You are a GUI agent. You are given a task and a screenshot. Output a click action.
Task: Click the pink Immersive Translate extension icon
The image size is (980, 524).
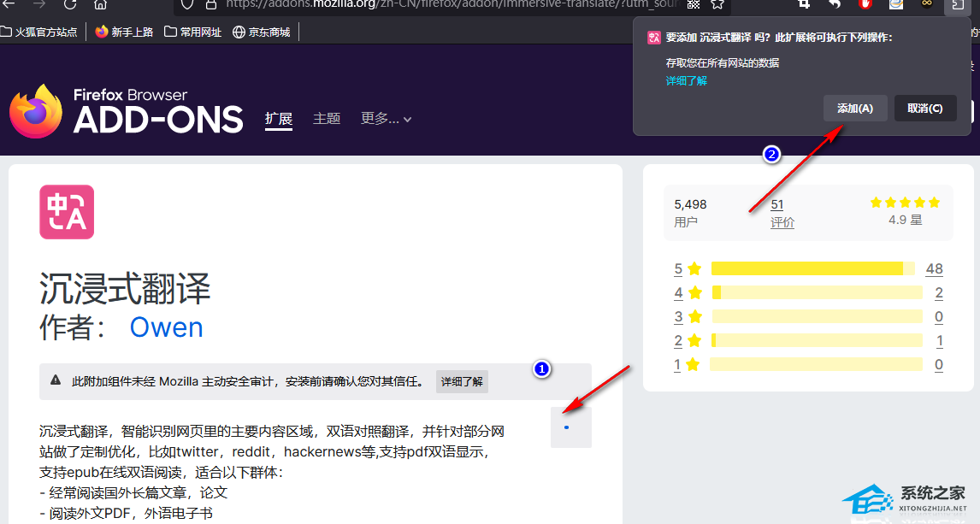tap(67, 212)
